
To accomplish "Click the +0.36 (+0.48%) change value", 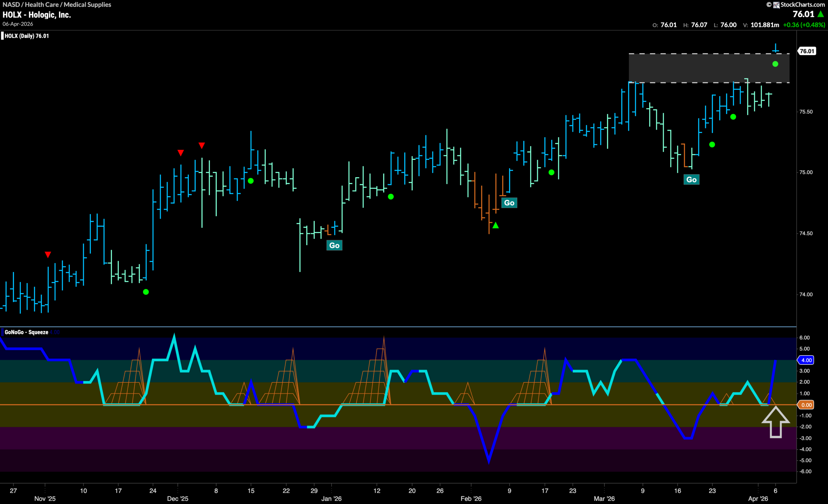I will coord(804,25).
